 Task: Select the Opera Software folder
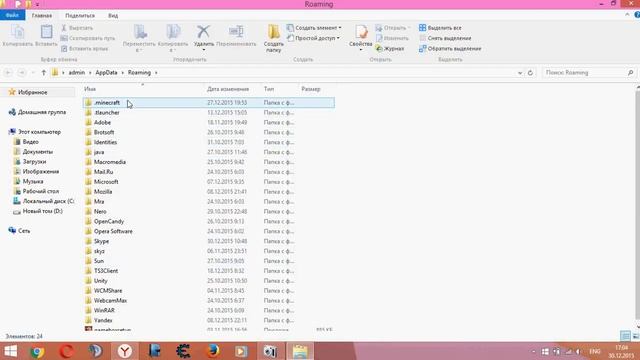coord(209,231)
